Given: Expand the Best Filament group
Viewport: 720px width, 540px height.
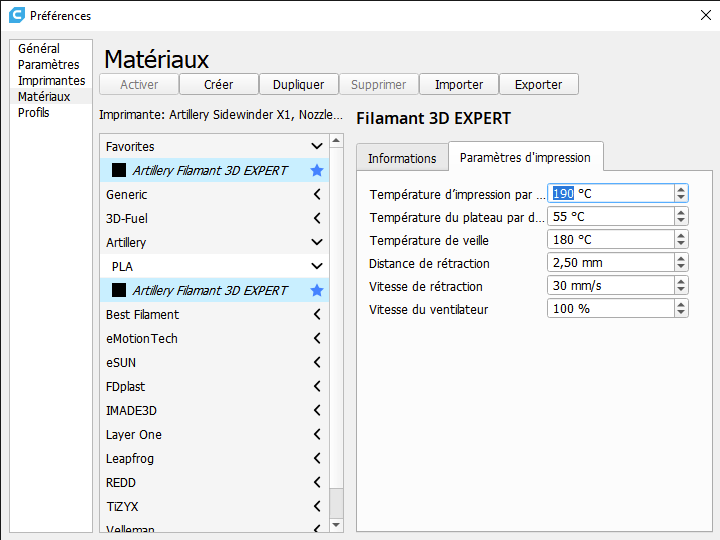Looking at the screenshot, I should (x=317, y=314).
